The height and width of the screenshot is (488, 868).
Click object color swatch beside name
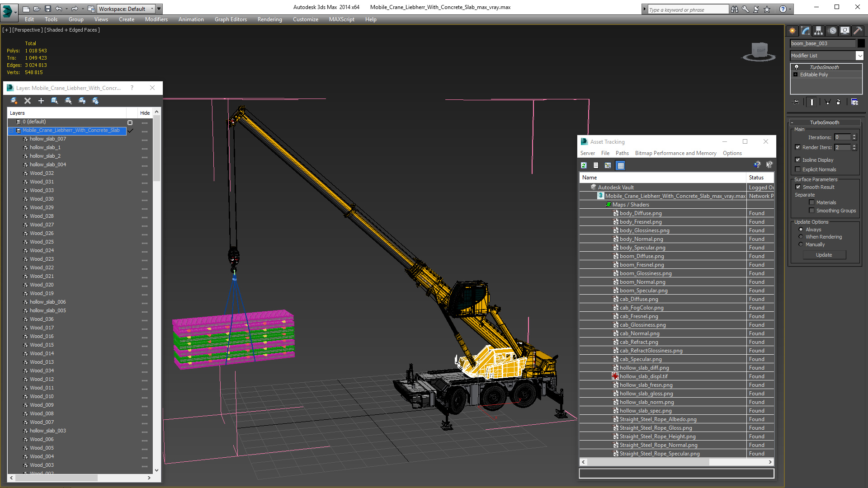tap(861, 43)
